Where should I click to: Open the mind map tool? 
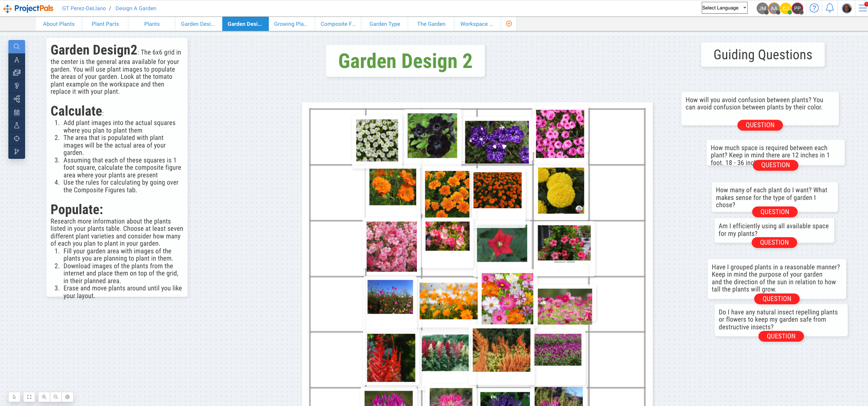pyautogui.click(x=16, y=99)
